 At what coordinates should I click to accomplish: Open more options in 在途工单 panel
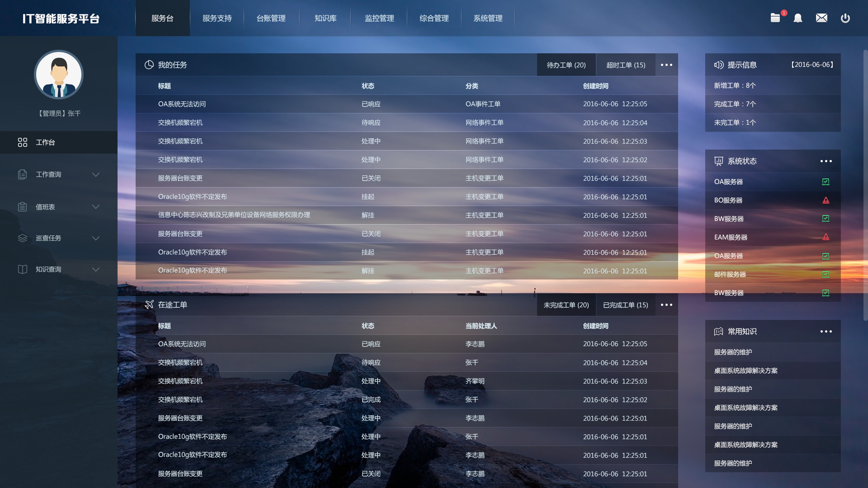pos(666,305)
